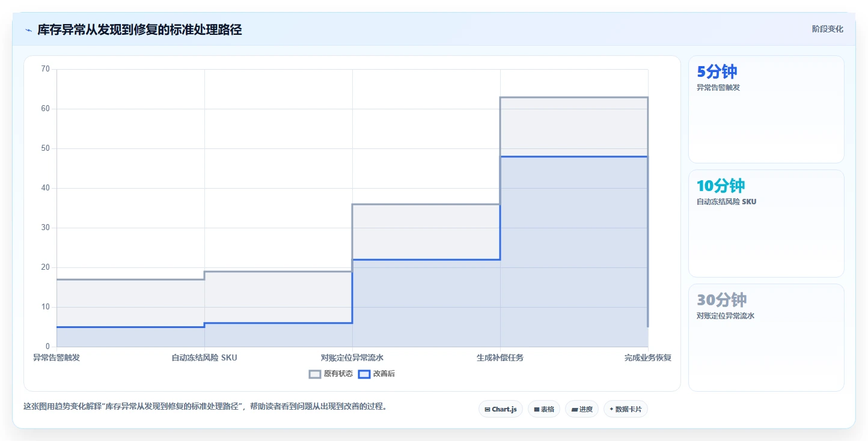Click the x-axis label 对账定位异常流水
This screenshot has width=868, height=441.
click(x=352, y=357)
